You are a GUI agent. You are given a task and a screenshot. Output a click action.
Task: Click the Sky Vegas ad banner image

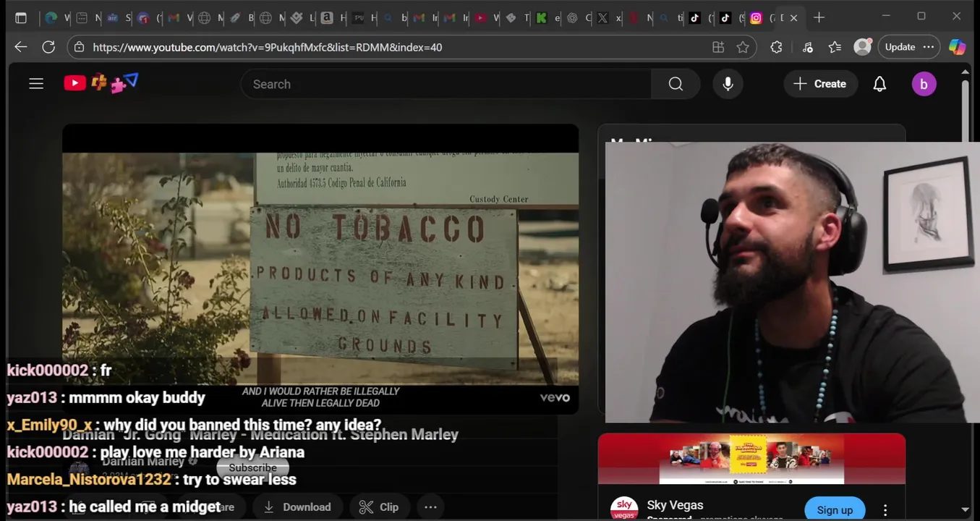point(751,459)
